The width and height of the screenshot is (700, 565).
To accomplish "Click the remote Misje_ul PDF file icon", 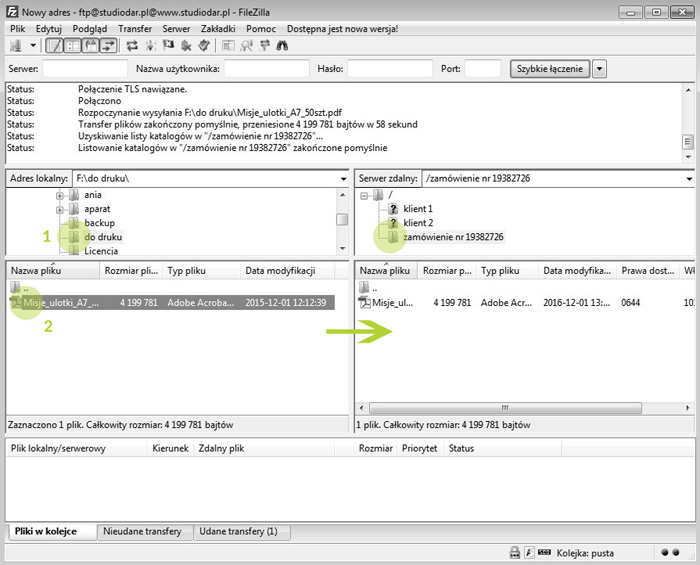I will tap(365, 303).
